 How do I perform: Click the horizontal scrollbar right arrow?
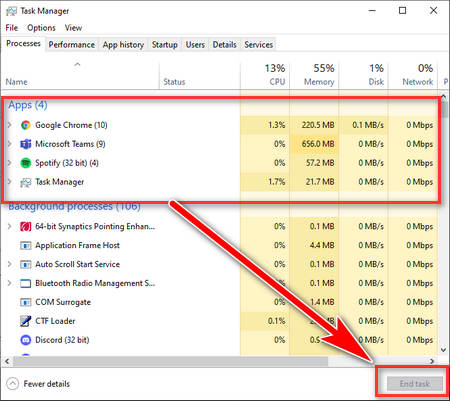432,361
